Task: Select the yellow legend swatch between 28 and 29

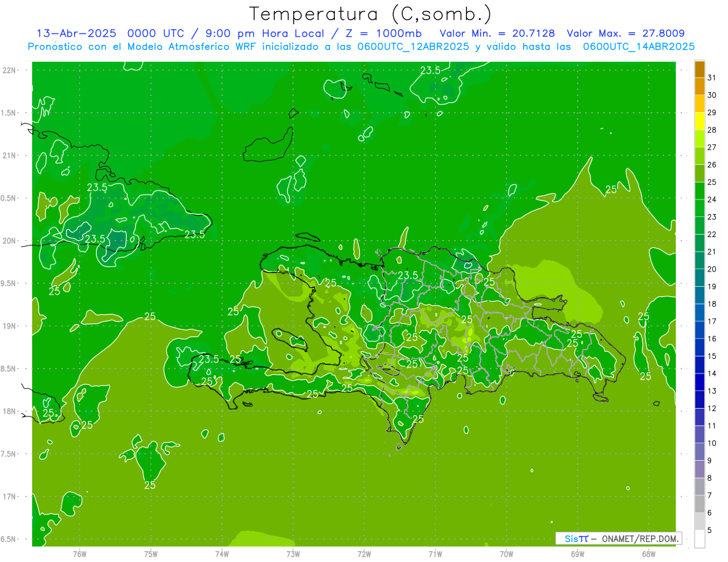Action: (699, 121)
